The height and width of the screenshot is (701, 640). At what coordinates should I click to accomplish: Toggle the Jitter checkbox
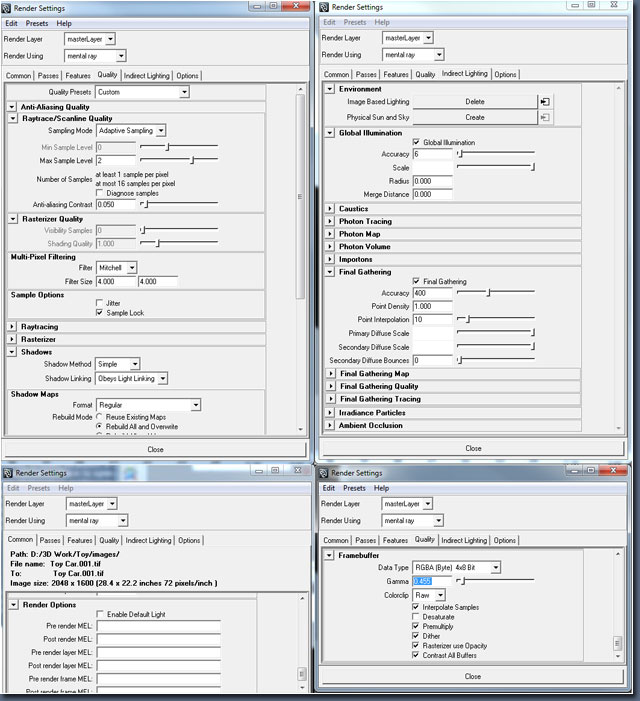(100, 303)
